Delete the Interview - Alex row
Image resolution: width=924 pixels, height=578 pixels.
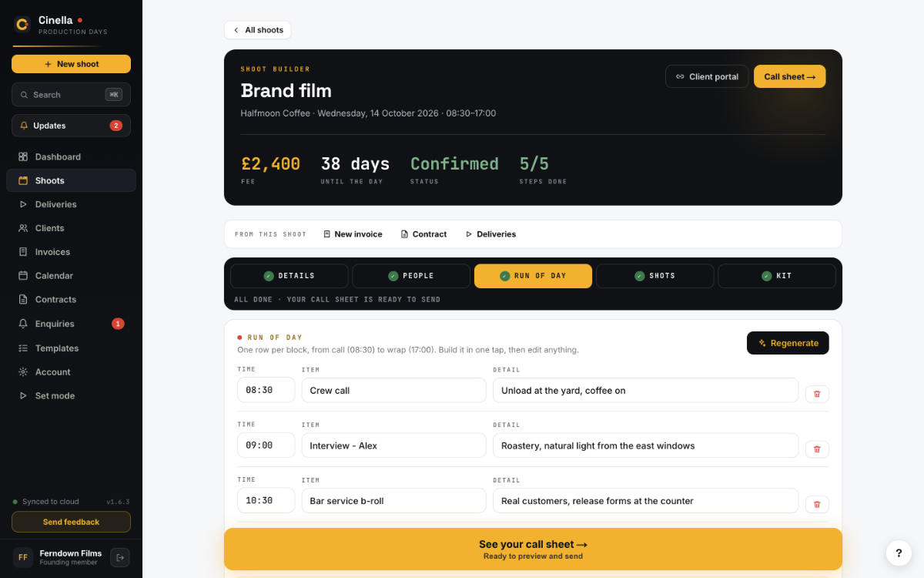pyautogui.click(x=817, y=449)
